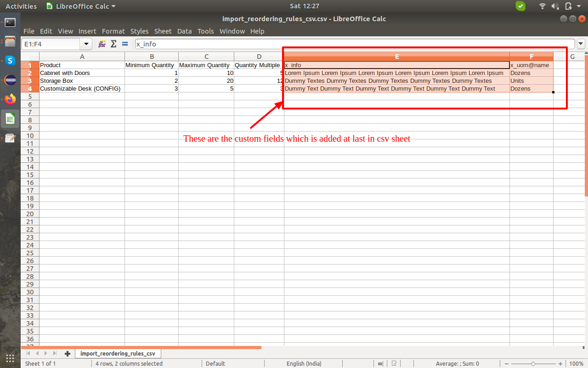
Task: Select column G header
Action: point(572,57)
